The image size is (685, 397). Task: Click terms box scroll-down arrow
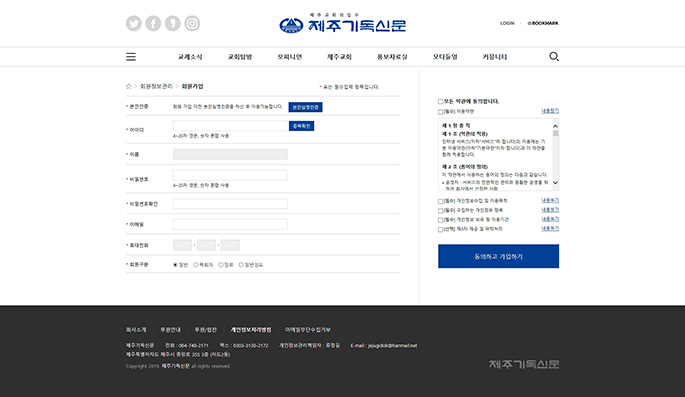[x=556, y=183]
